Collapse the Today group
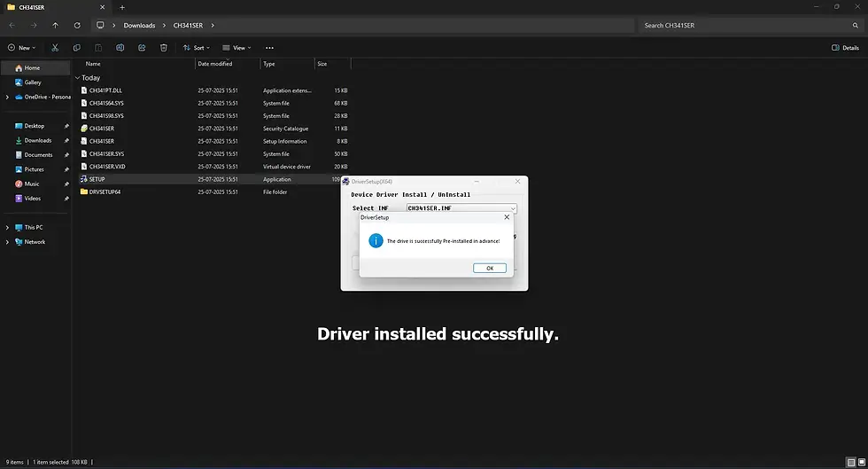 pyautogui.click(x=78, y=78)
